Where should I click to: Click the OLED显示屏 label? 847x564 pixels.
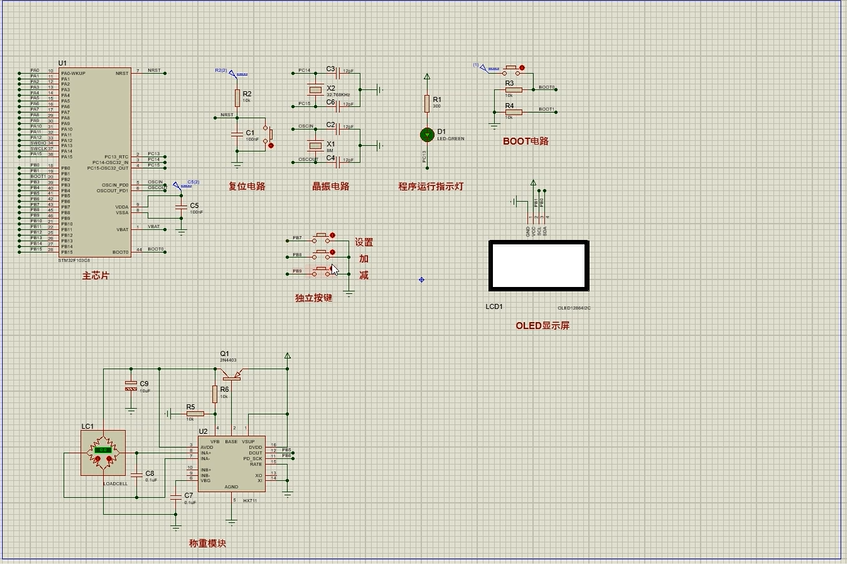coord(542,326)
